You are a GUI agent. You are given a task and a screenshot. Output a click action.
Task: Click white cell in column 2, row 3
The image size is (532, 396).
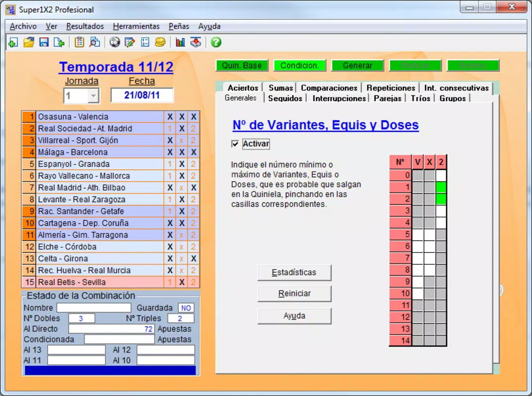[x=441, y=211]
